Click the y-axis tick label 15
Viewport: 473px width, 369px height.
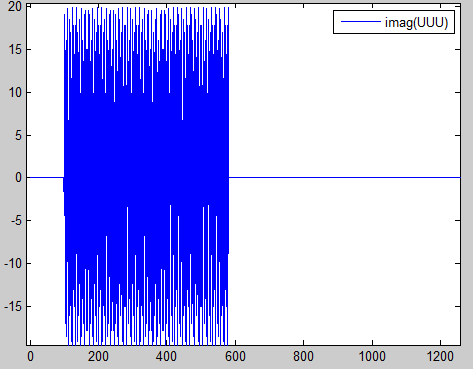(x=15, y=50)
